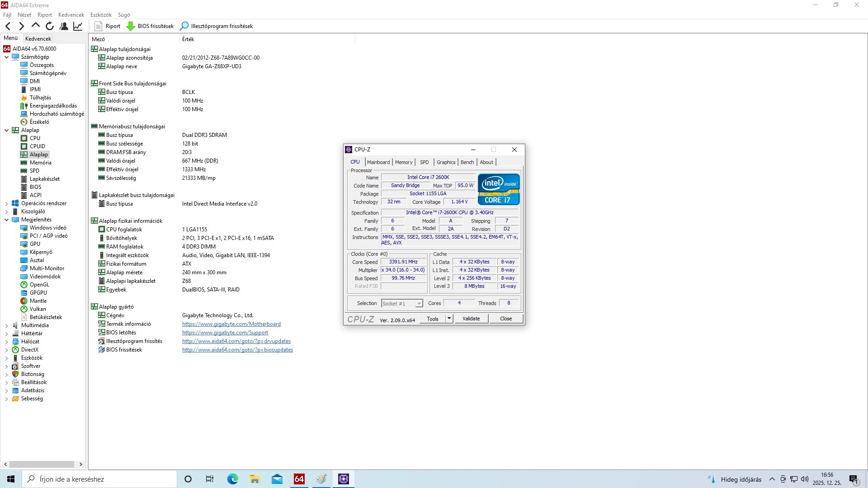868x488 pixels.
Task: Click the Up level arrow icon
Action: click(x=36, y=26)
